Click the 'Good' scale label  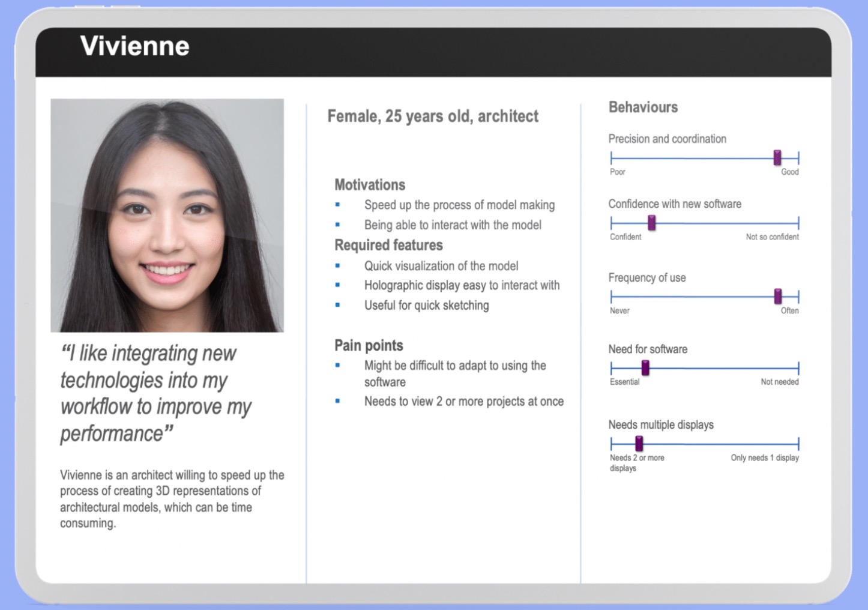[x=789, y=172]
